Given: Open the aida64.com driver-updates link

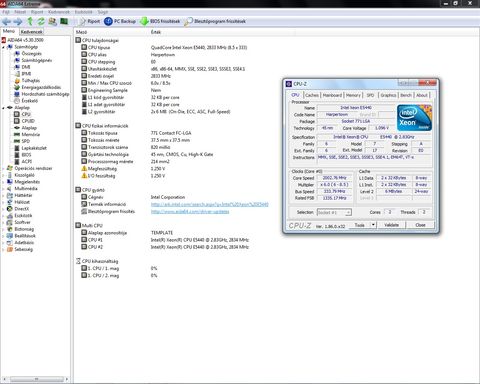Looking at the screenshot, I should [x=190, y=212].
